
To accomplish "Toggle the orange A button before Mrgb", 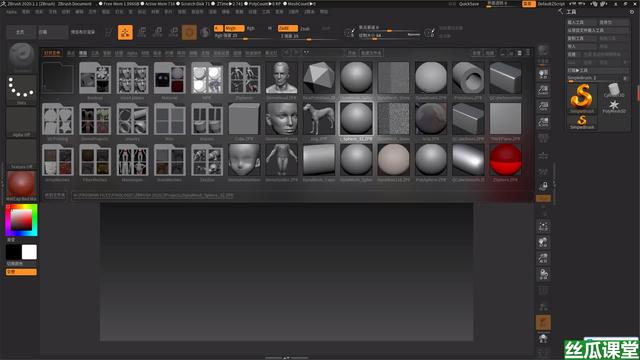I will pos(218,29).
